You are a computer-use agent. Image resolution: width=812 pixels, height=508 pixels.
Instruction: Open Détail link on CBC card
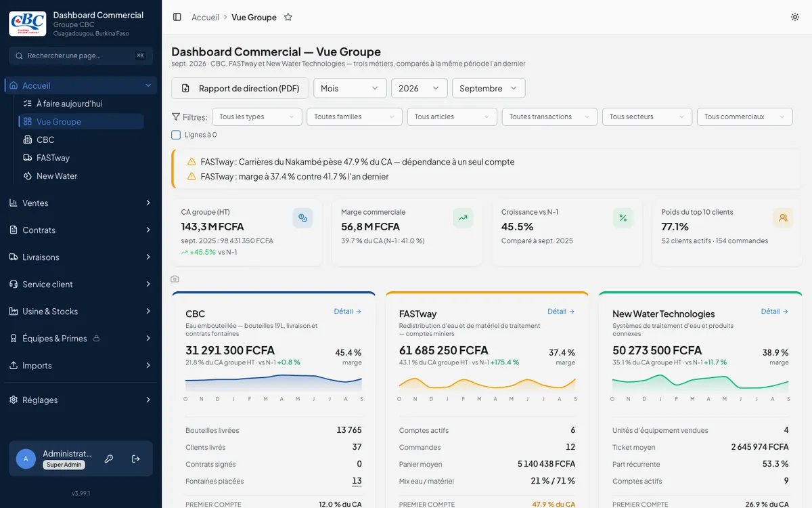(348, 312)
